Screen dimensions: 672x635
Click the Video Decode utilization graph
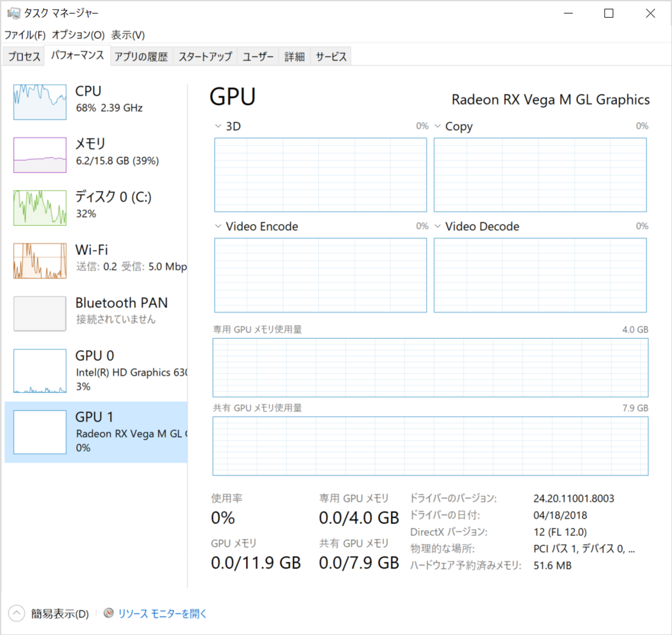[x=540, y=275]
